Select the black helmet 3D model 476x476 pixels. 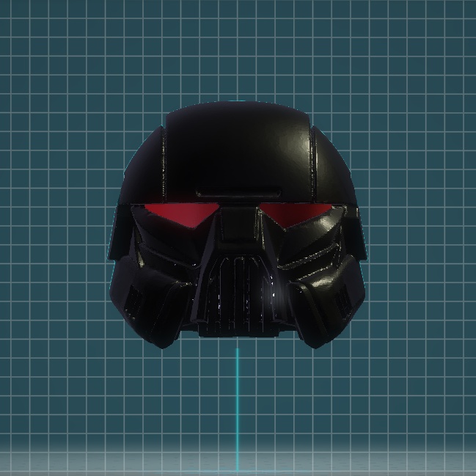[238, 224]
